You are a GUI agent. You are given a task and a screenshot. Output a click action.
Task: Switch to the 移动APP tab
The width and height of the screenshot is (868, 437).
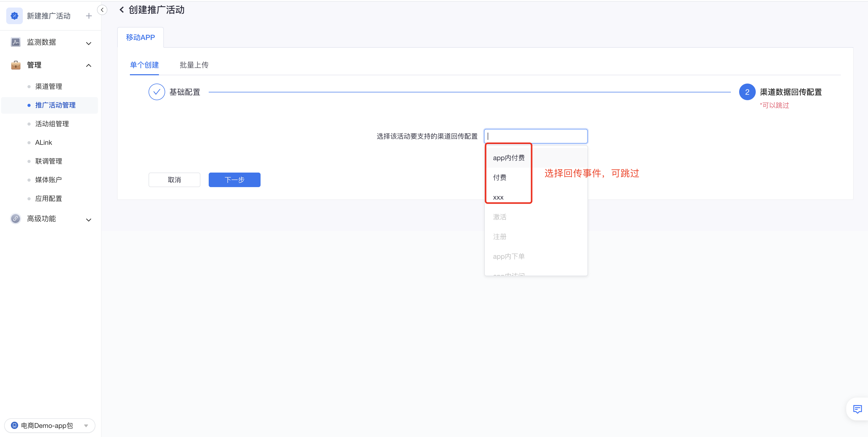141,37
